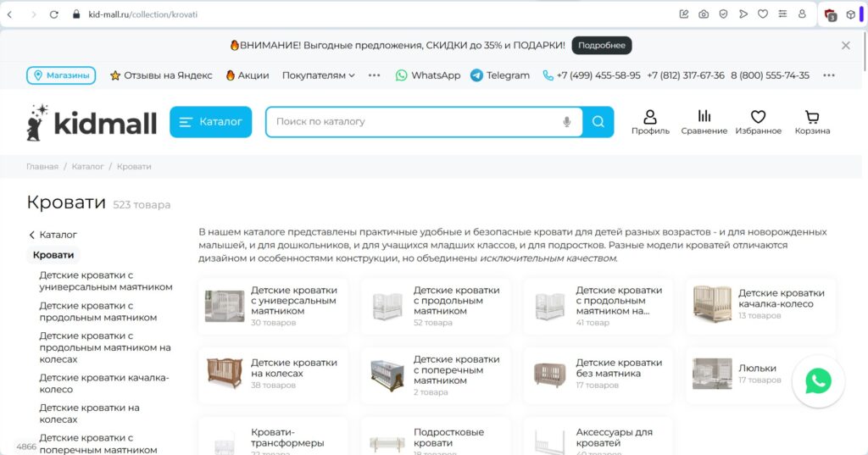Open the Telegram contact link
Screen dimensions: 868x455
(500, 75)
